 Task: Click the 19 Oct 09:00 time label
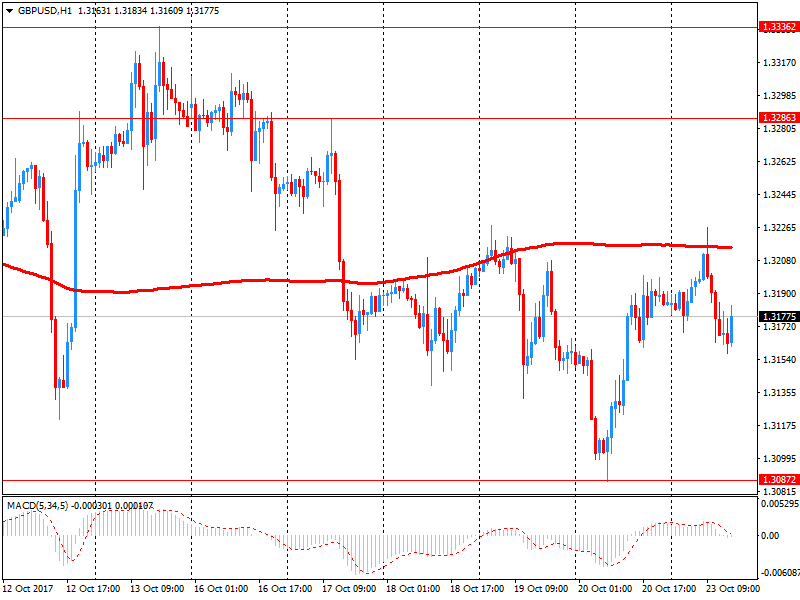(541, 589)
